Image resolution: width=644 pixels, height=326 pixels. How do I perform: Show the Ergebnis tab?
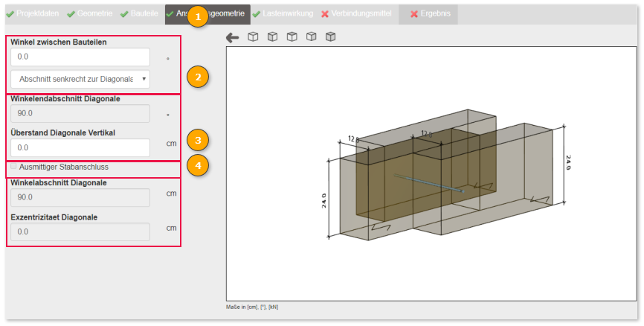[428, 14]
